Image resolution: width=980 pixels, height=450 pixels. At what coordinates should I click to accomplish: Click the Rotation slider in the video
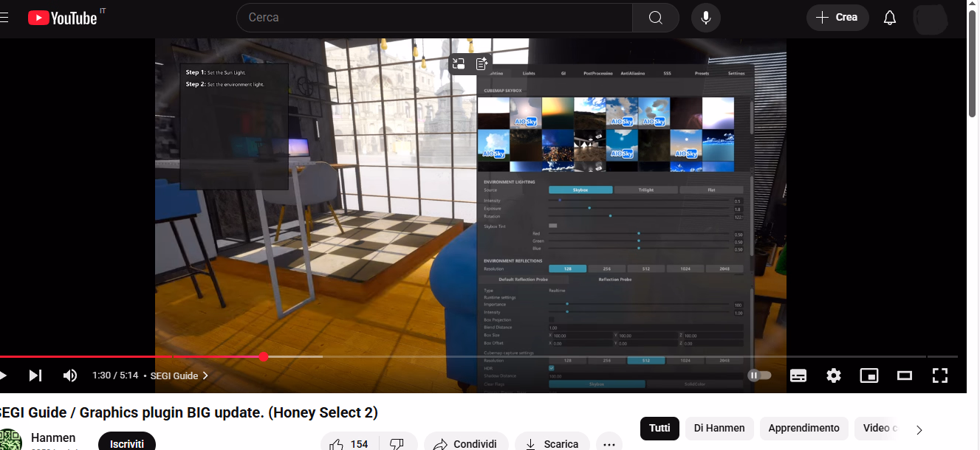tap(640, 216)
